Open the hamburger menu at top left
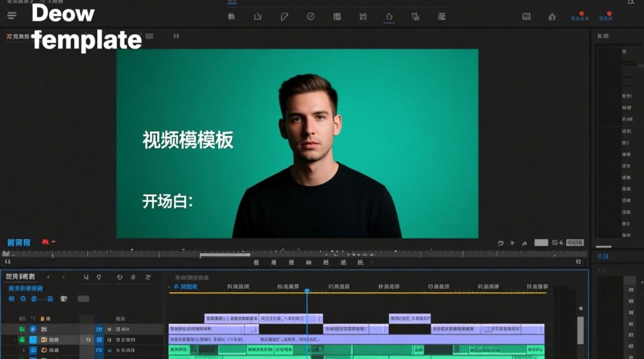 tap(12, 16)
